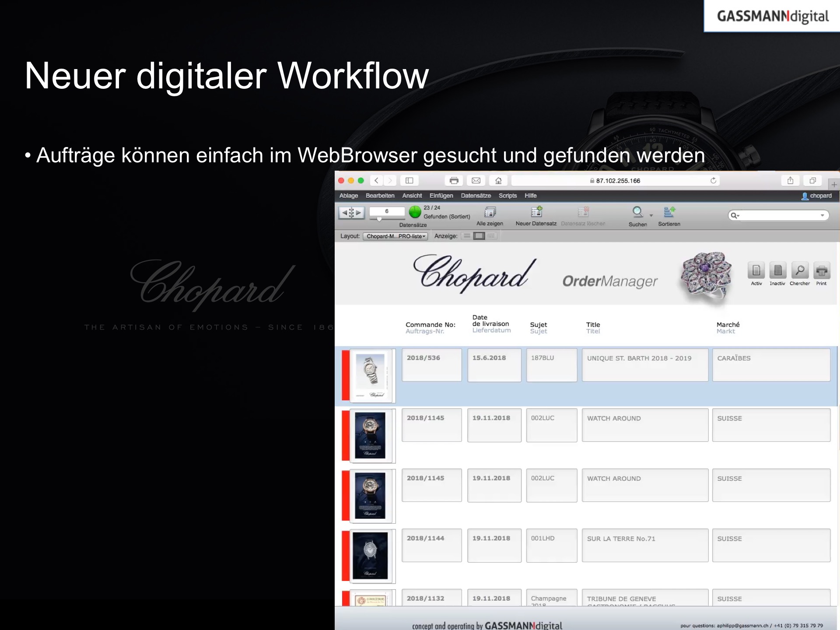Click the home icon in browser toolbar
The width and height of the screenshot is (840, 630).
[x=498, y=180]
